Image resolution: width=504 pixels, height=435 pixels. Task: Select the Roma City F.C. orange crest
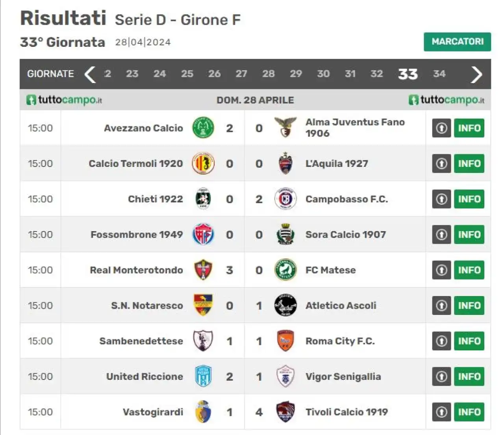point(285,341)
